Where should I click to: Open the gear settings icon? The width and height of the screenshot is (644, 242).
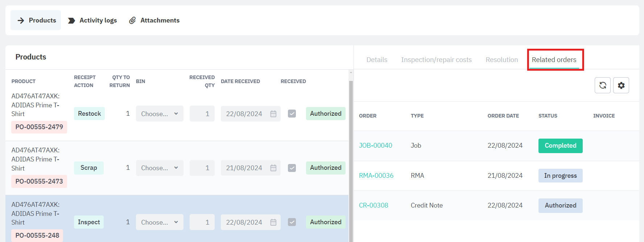pos(621,85)
